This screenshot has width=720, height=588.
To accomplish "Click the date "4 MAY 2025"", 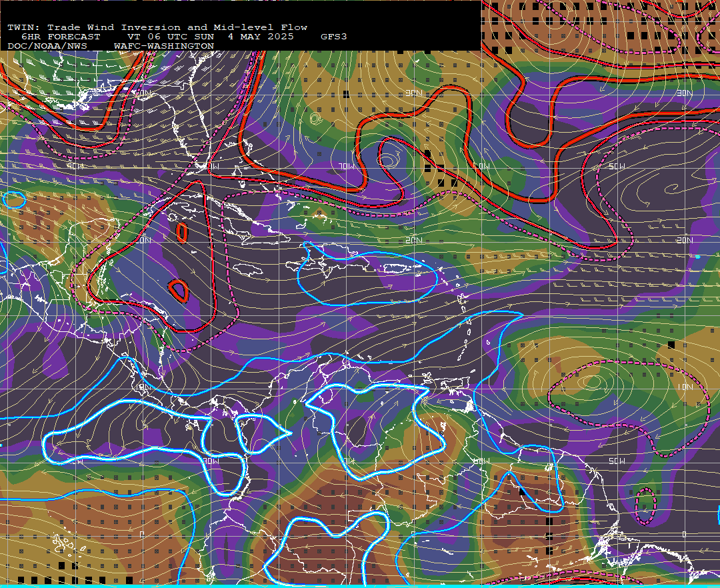I will point(261,37).
